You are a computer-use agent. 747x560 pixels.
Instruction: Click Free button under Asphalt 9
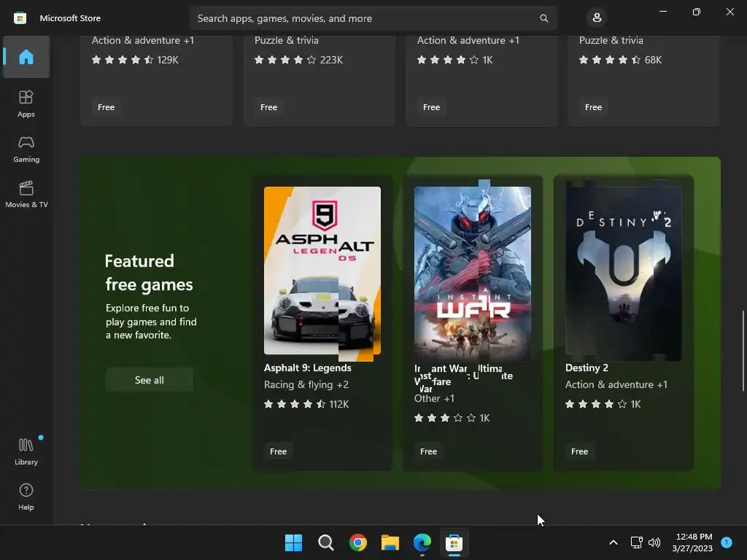pos(278,451)
